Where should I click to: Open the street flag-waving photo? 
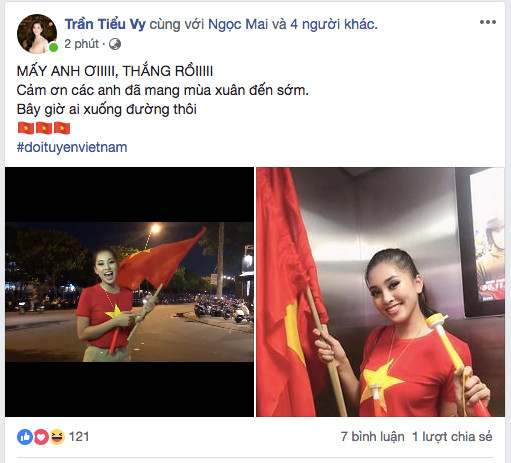pos(129,292)
